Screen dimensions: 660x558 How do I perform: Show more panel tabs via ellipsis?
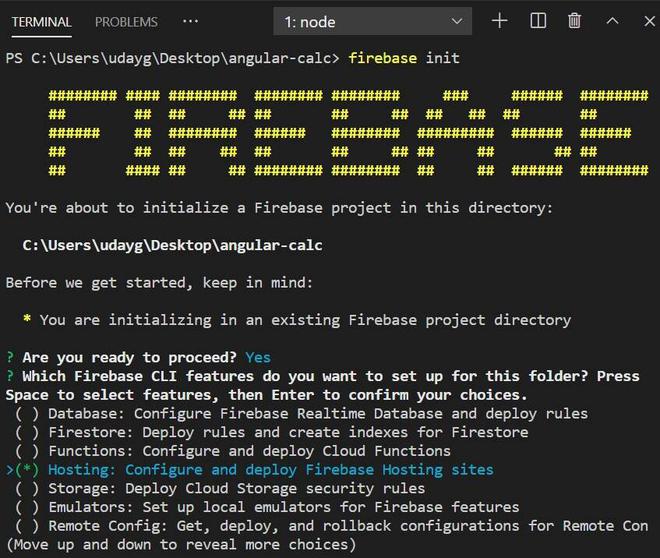point(190,21)
